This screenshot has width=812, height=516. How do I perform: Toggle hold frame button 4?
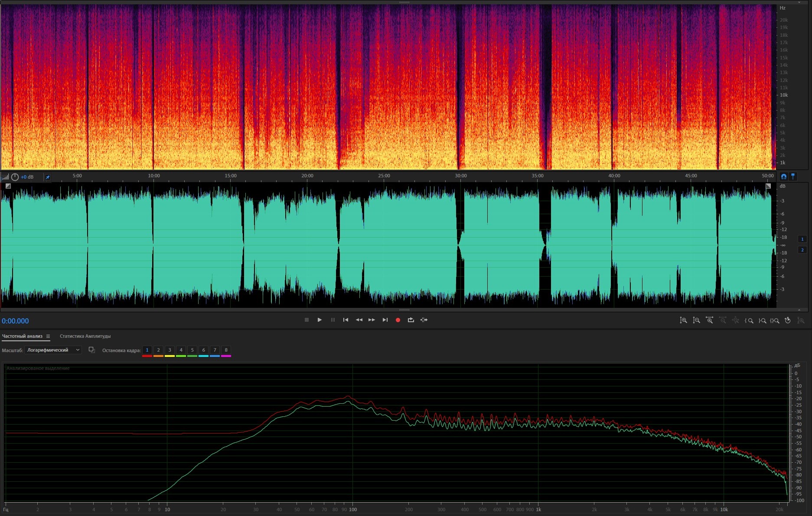pyautogui.click(x=181, y=350)
